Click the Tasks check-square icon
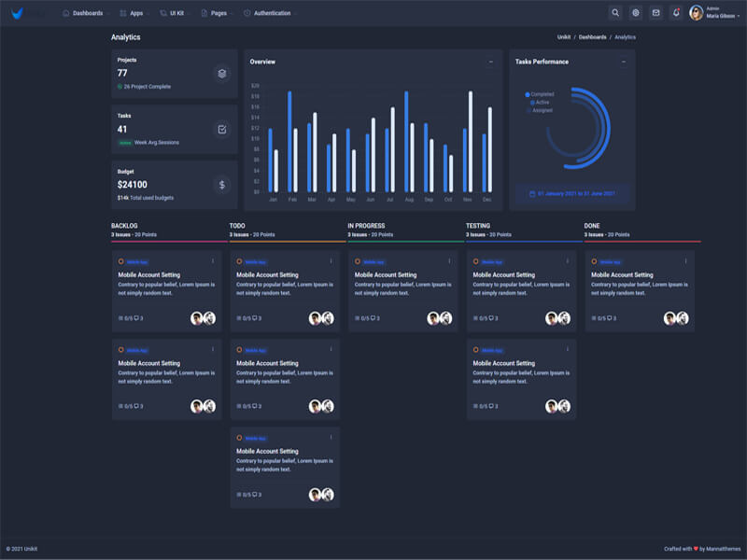This screenshot has width=747, height=560. coord(222,129)
